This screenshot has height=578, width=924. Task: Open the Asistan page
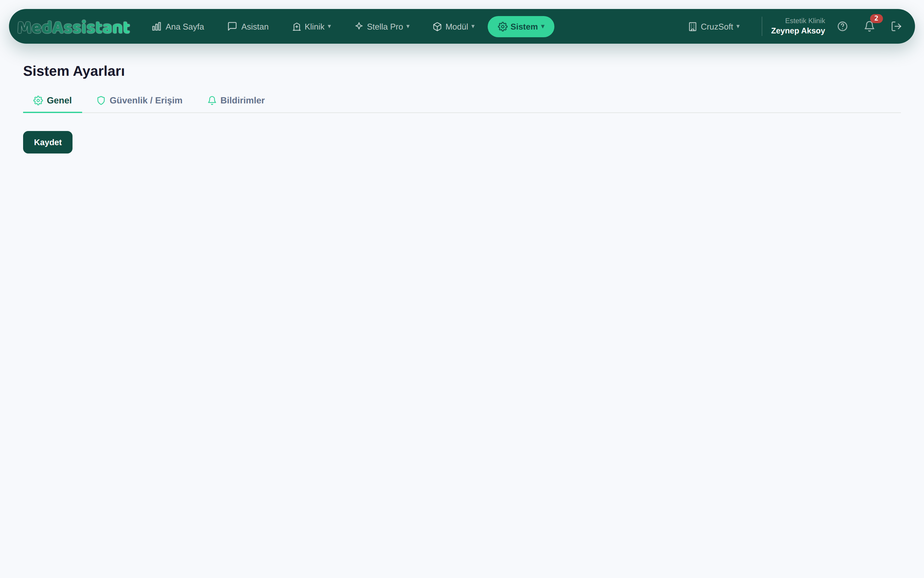tap(248, 26)
